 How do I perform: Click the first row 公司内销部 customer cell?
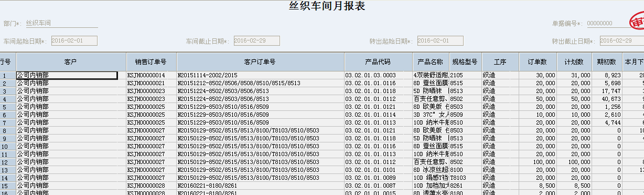pyautogui.click(x=67, y=75)
